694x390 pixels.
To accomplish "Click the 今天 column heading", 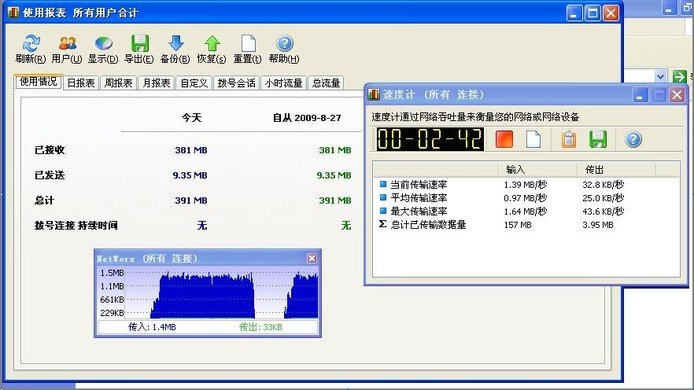I will pos(191,118).
